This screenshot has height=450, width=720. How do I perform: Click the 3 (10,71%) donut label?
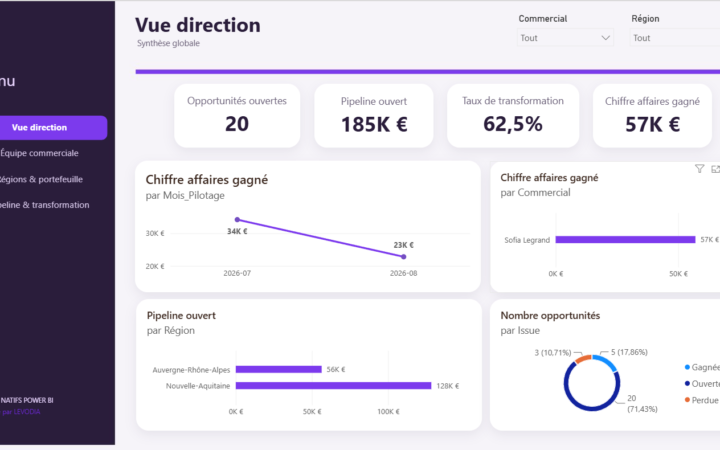(553, 353)
